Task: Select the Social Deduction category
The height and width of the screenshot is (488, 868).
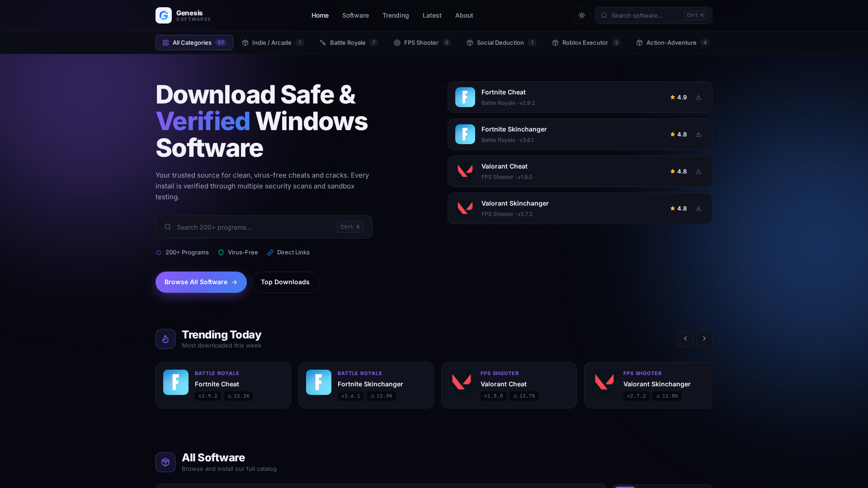Action: pyautogui.click(x=501, y=42)
